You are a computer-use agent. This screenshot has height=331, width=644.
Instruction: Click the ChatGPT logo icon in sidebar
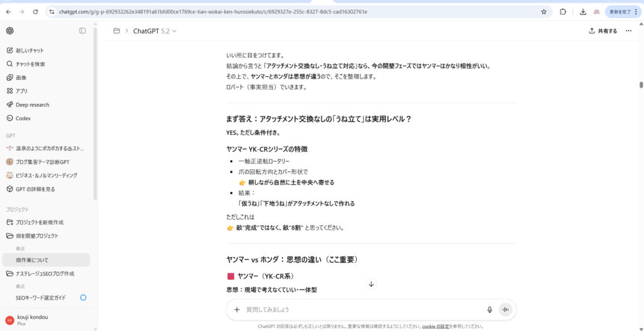pos(10,31)
